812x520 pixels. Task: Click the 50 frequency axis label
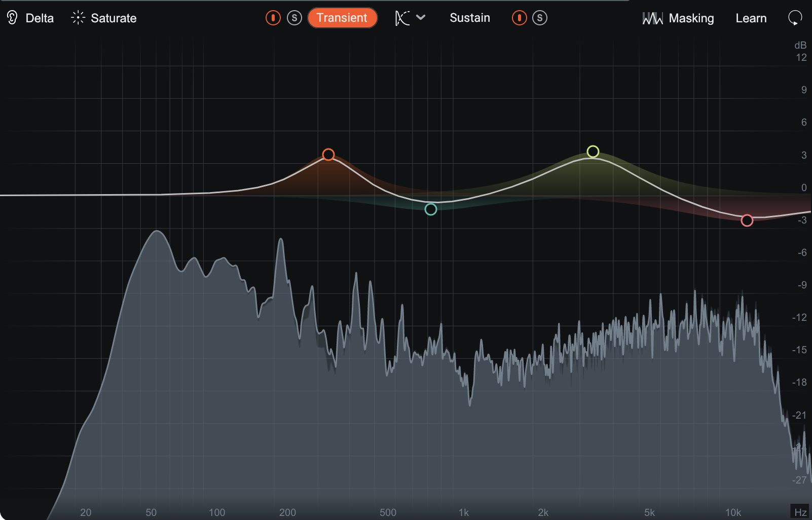click(x=151, y=512)
